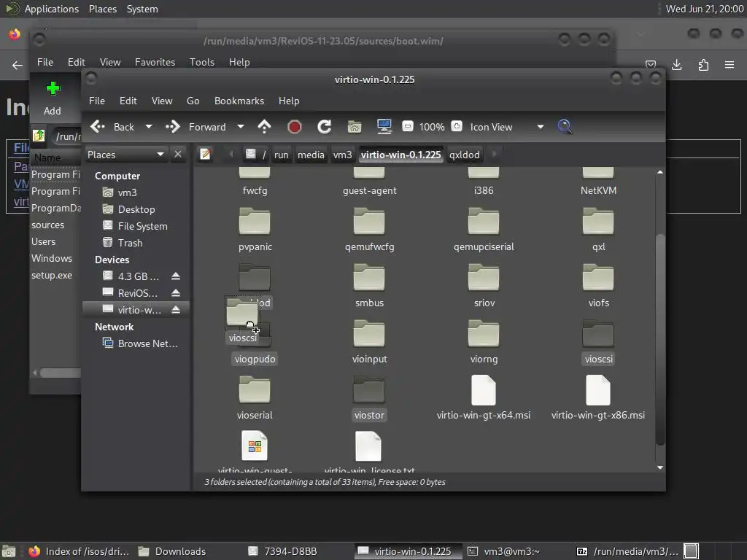Click the red Stop loading icon
747x560 pixels.
tap(295, 127)
